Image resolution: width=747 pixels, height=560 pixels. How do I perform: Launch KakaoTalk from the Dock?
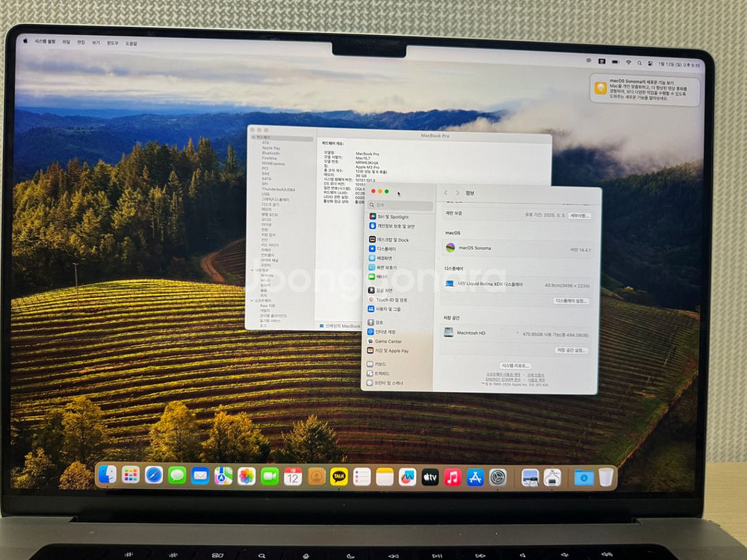(339, 476)
